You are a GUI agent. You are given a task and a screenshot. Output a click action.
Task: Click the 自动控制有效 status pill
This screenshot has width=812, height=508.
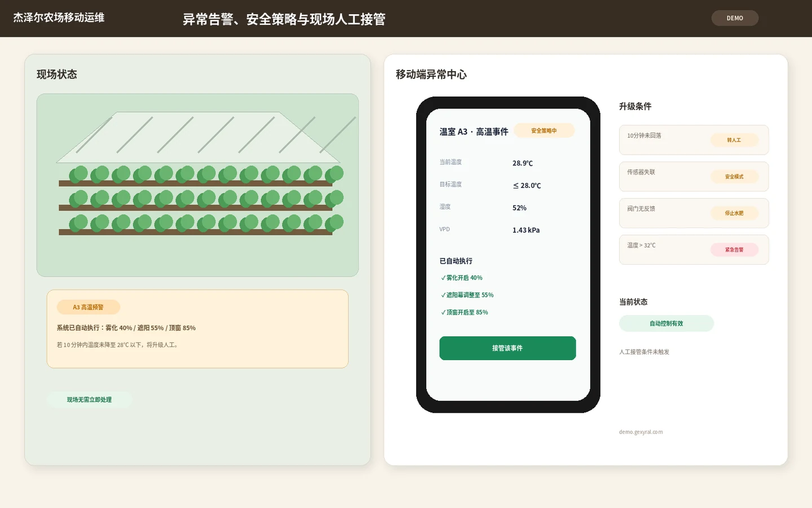coord(666,323)
